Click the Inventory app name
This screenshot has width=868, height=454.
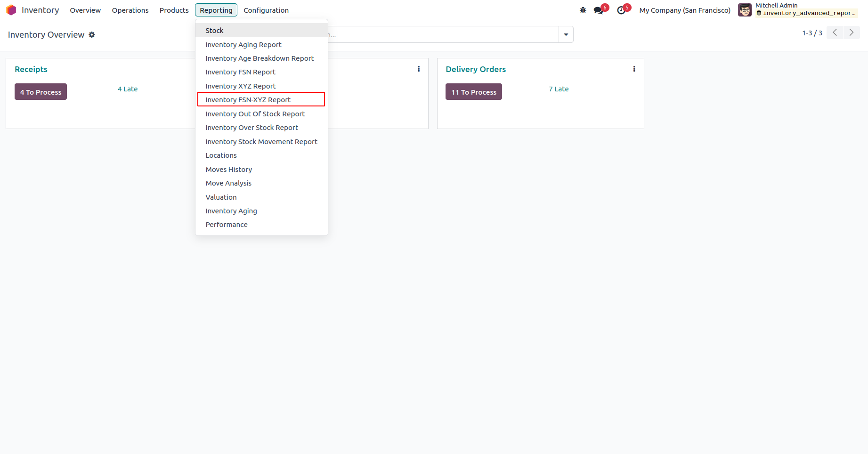point(41,10)
